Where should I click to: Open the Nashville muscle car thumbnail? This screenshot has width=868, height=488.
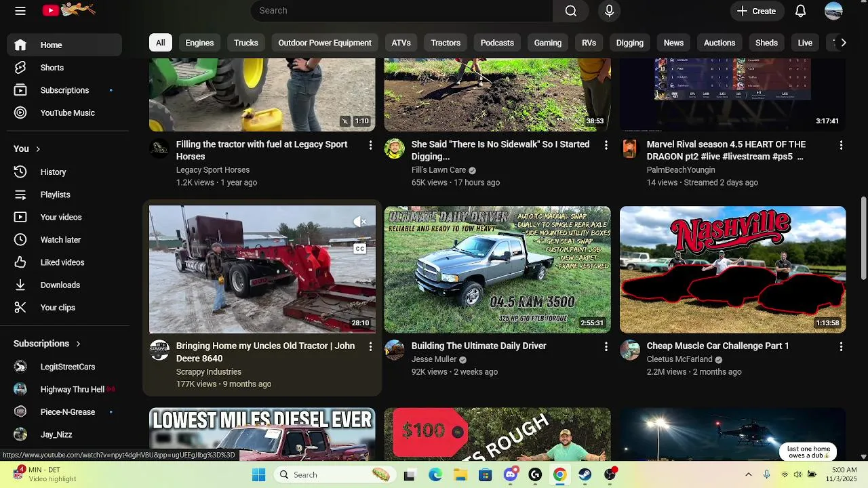pyautogui.click(x=732, y=269)
